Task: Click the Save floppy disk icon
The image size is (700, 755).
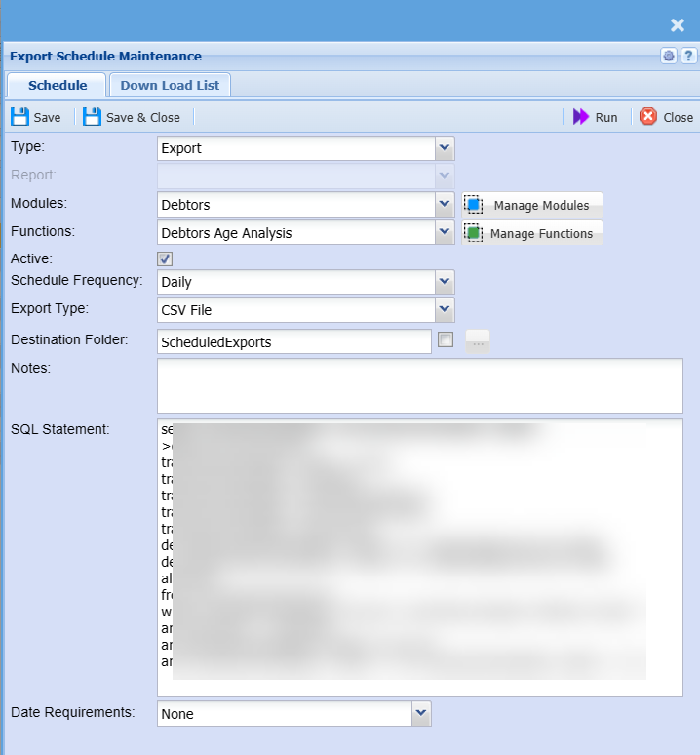Action: (x=19, y=117)
